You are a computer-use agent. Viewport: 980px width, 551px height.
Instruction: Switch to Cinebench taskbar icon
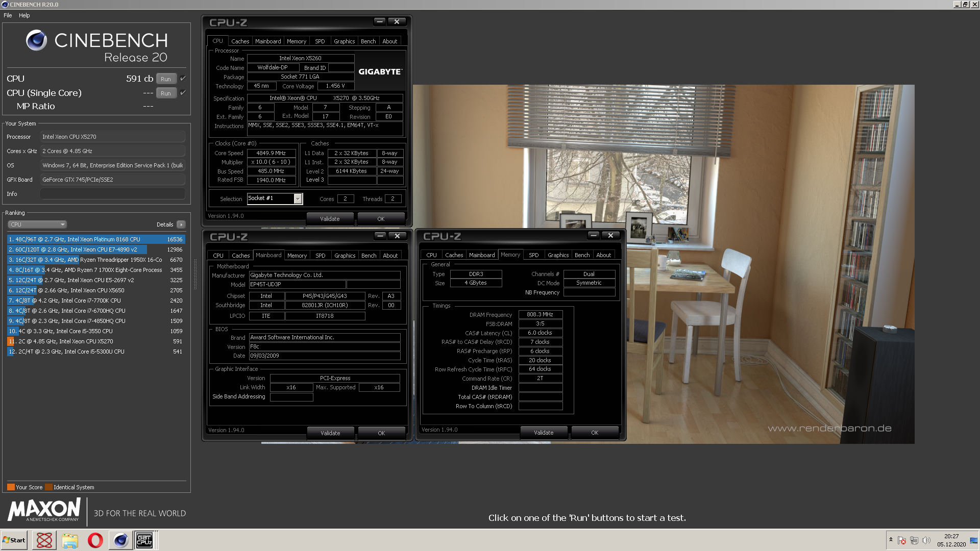pos(120,540)
